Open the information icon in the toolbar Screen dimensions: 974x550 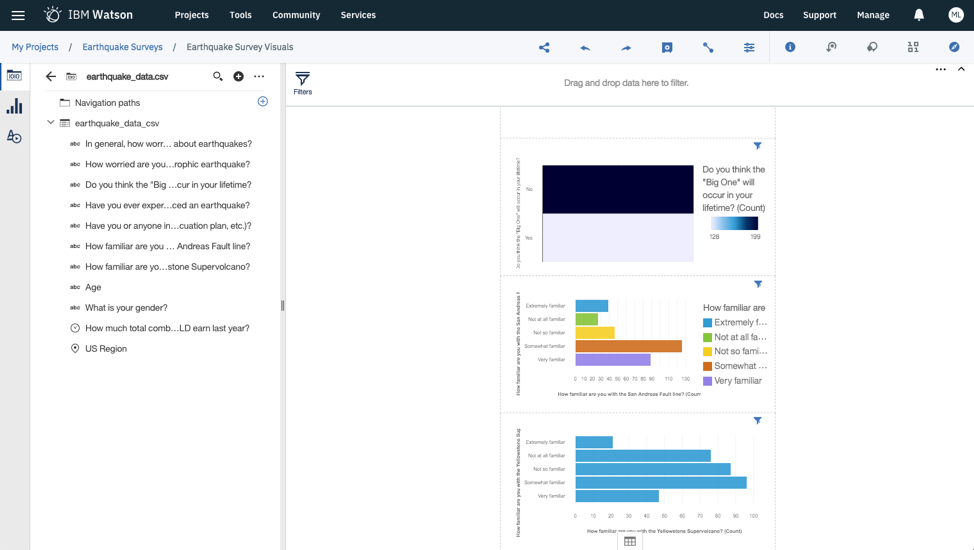pyautogui.click(x=790, y=47)
